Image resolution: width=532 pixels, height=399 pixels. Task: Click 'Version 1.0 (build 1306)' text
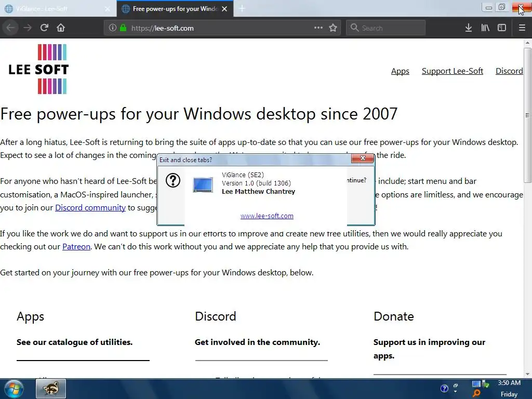point(257,183)
